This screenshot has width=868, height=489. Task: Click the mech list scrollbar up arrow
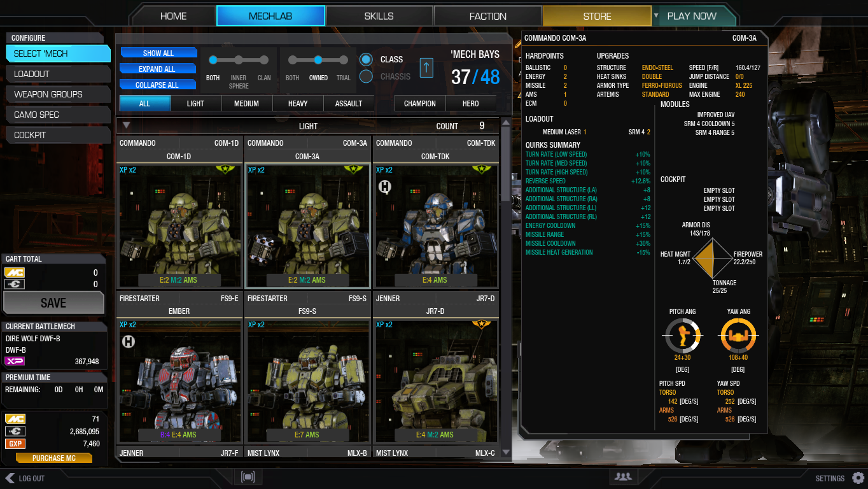[506, 123]
